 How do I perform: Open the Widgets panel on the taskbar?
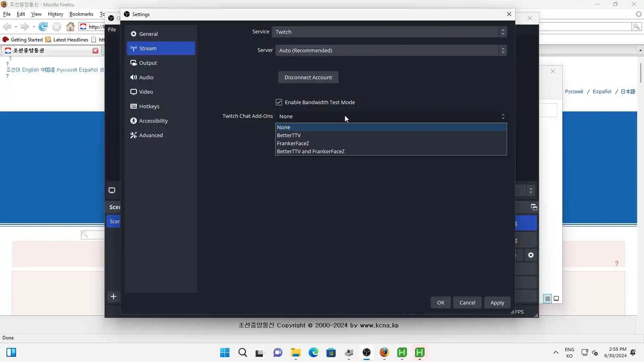click(11, 353)
